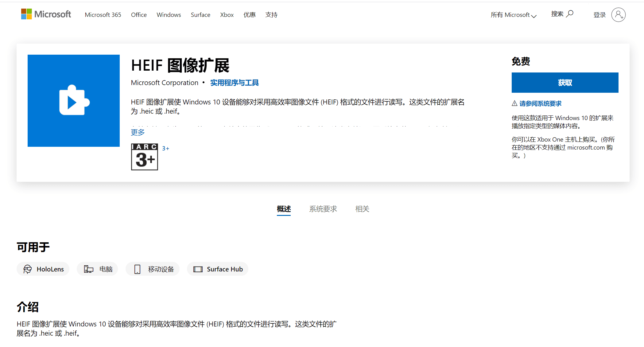Click the Microsoft logo
This screenshot has width=644, height=347.
(x=45, y=14)
